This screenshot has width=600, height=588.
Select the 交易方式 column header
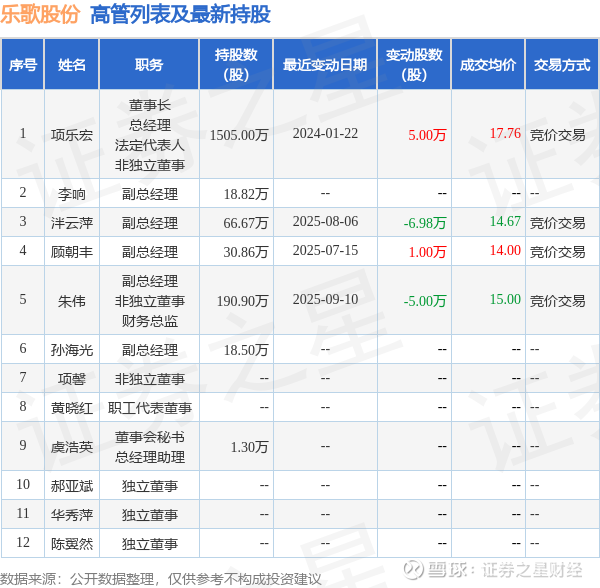tap(562, 65)
